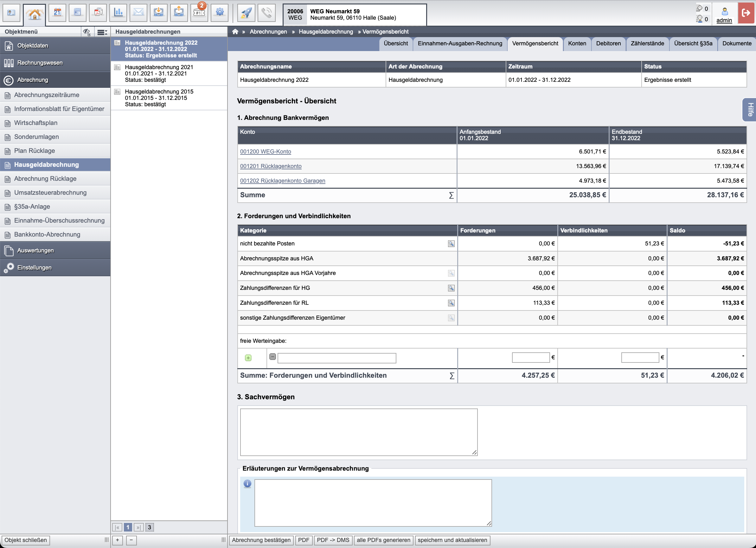This screenshot has width=756, height=548.
Task: Open the Hilfe side tab
Action: [749, 110]
